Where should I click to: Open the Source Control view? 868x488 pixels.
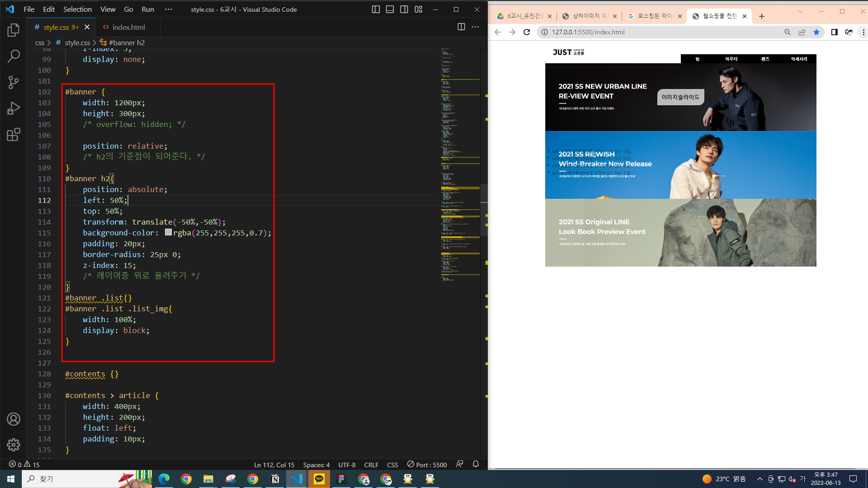tap(14, 82)
